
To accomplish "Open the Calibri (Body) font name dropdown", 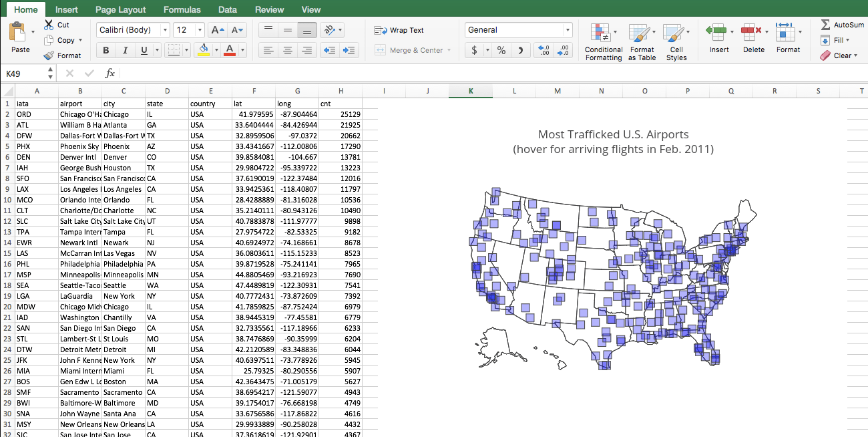I will coord(165,30).
